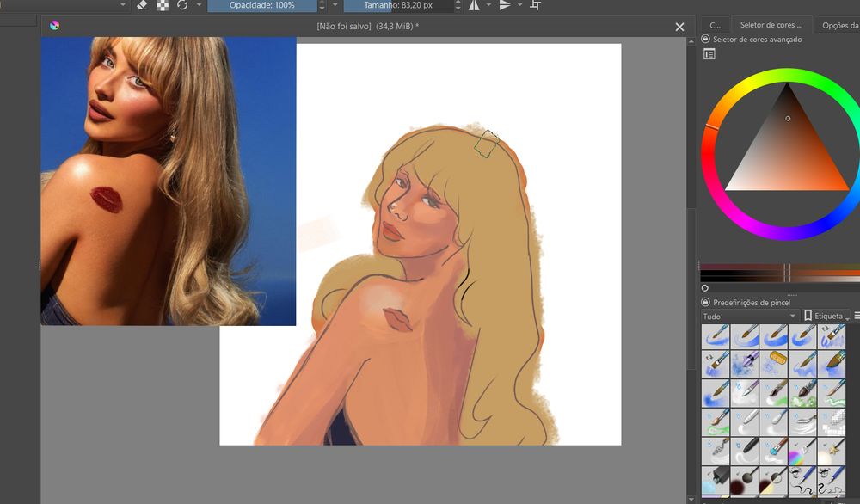Open the brush presets view options menu

pyautogui.click(x=856, y=316)
